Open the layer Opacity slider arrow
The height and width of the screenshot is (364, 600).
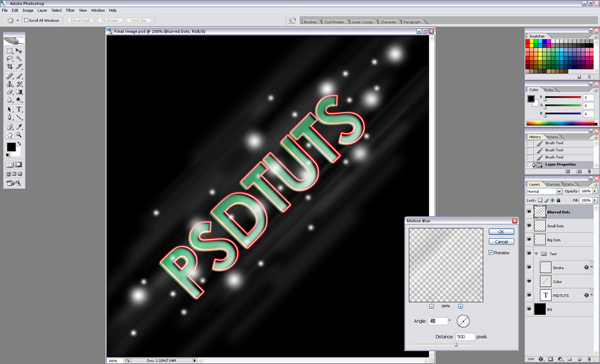[x=595, y=191]
